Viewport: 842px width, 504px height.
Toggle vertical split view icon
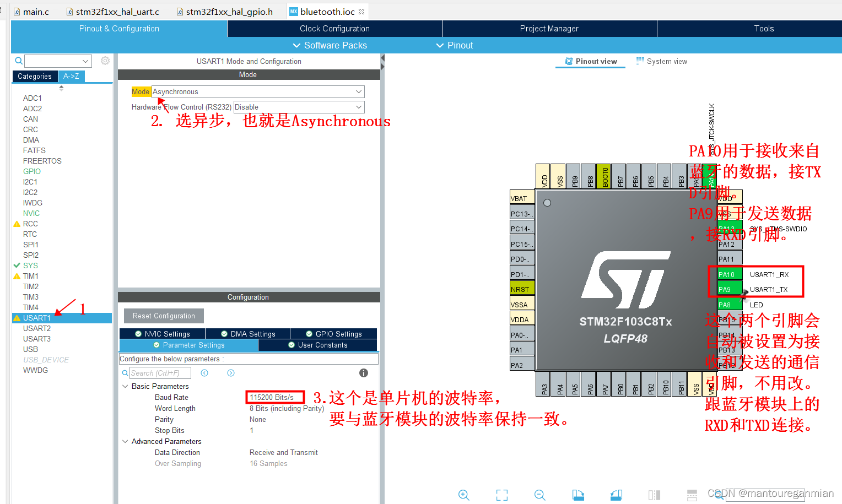(x=654, y=495)
